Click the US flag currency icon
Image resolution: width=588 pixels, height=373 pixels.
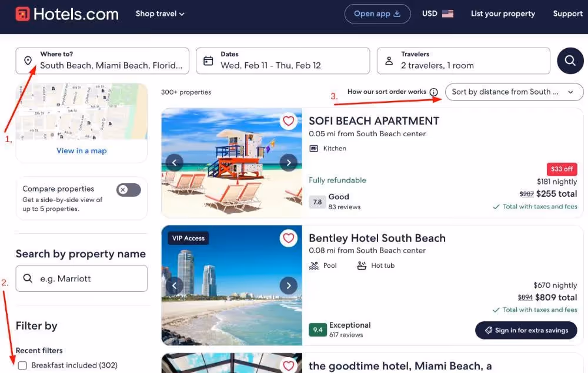point(447,14)
